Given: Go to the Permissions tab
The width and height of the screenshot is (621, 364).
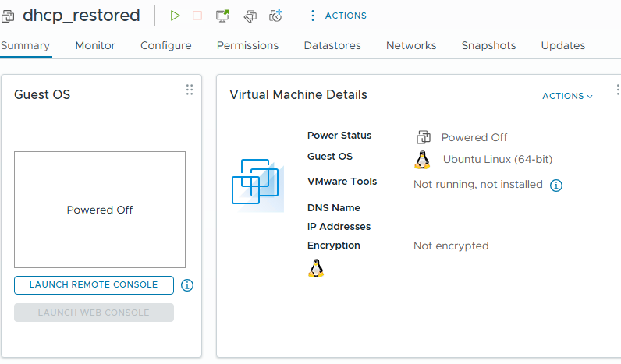Looking at the screenshot, I should pyautogui.click(x=247, y=45).
